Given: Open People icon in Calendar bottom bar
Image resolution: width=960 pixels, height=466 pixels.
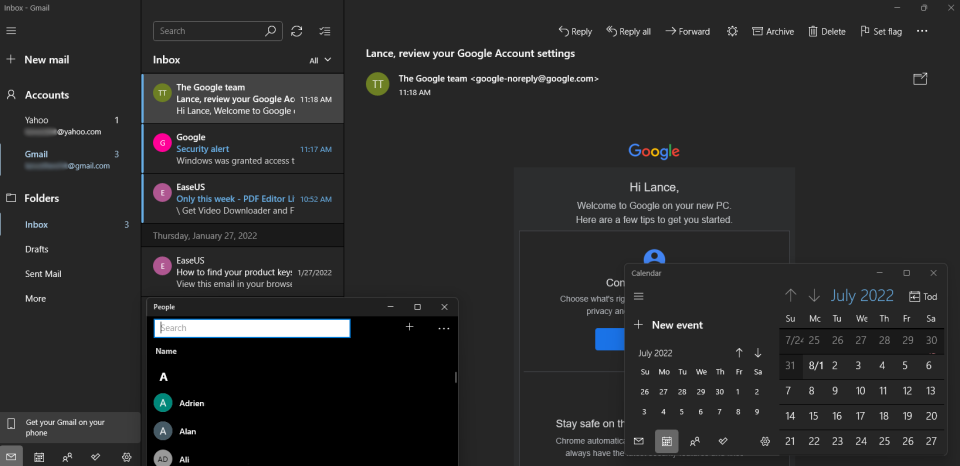Looking at the screenshot, I should point(695,441).
